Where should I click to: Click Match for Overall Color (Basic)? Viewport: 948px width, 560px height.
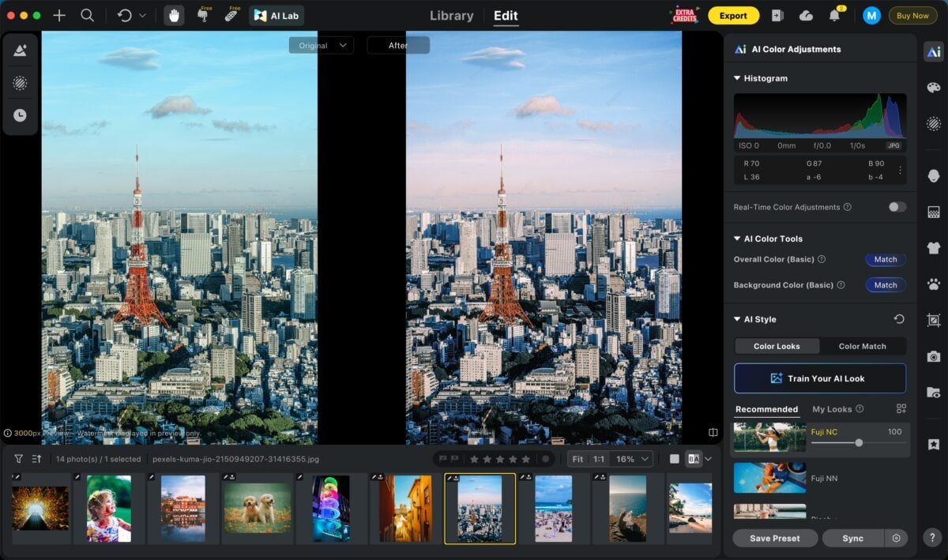pyautogui.click(x=886, y=259)
